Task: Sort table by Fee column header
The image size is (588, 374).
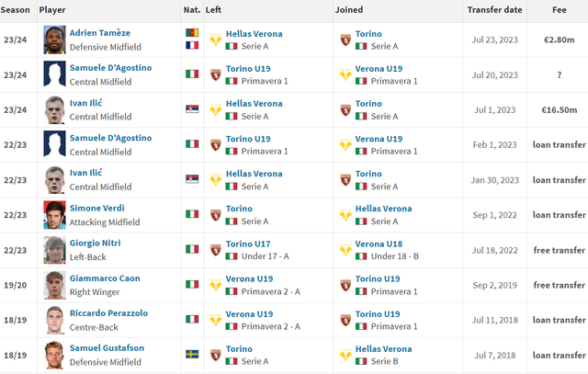Action: tap(559, 9)
